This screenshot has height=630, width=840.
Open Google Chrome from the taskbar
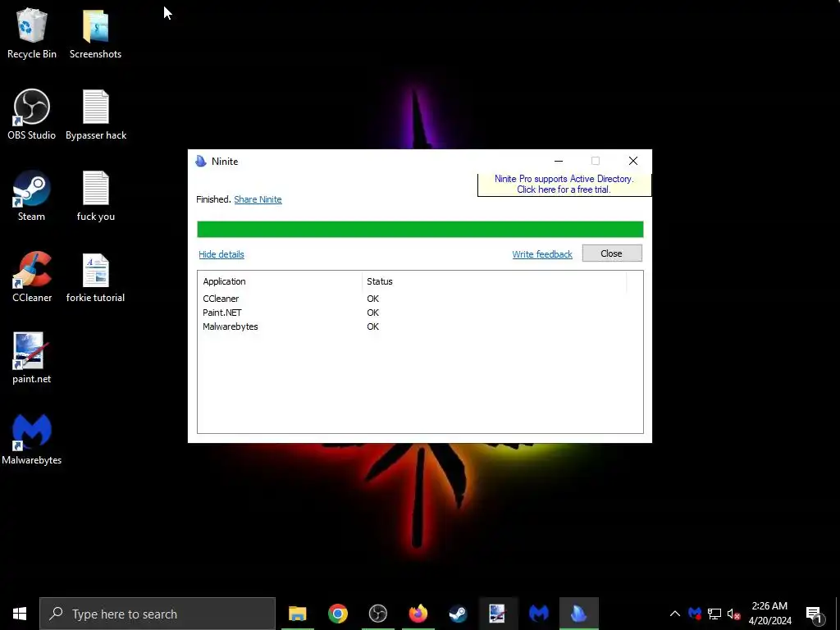[337, 614]
